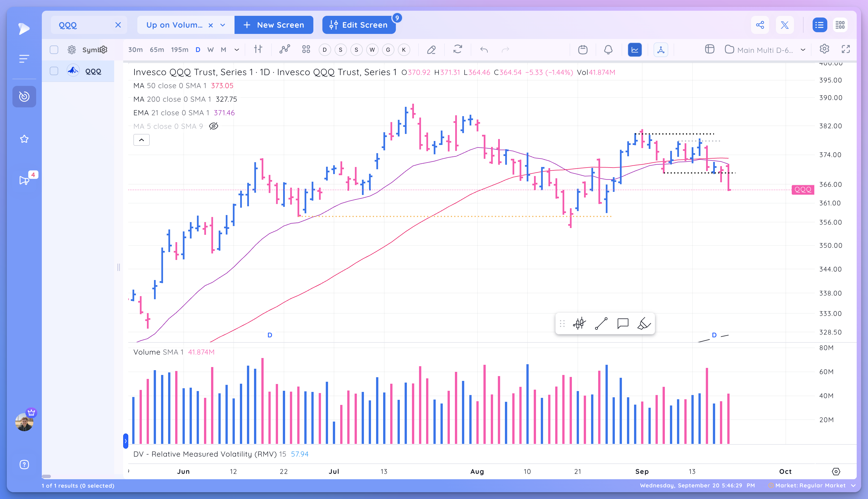Open Up on Volume screen dropdown arrow
Screen dimensions: 868x499
click(223, 25)
